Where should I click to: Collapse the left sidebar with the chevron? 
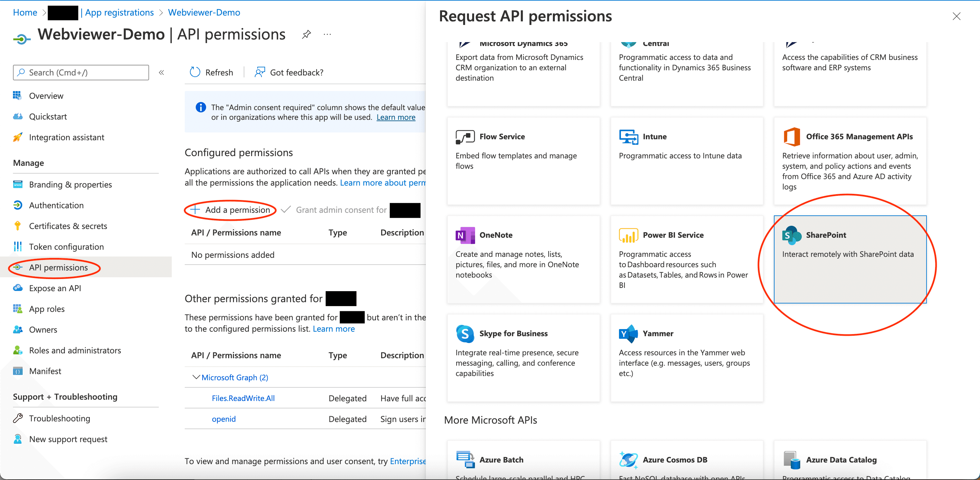tap(161, 72)
